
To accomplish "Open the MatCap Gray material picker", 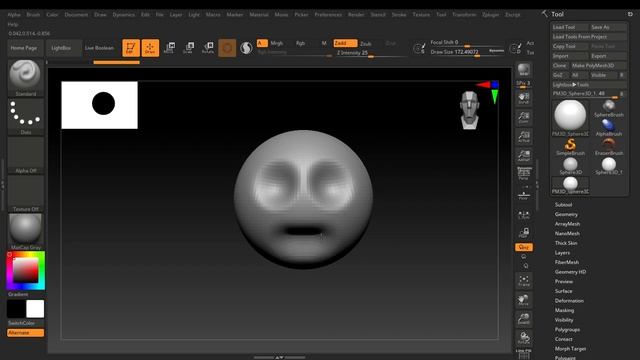I will (x=25, y=231).
